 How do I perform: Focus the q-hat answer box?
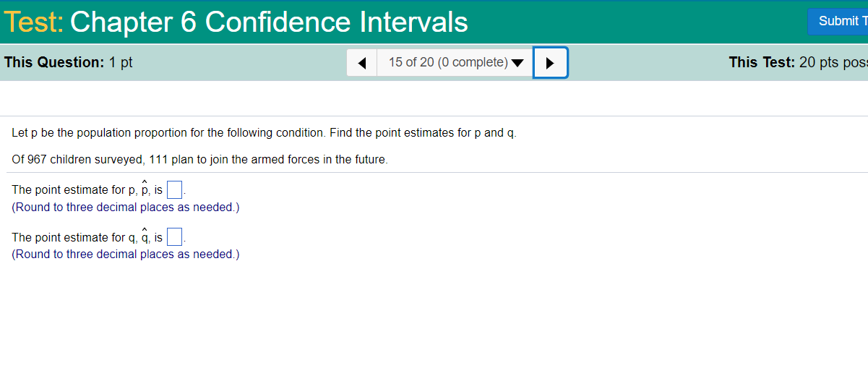coord(174,238)
